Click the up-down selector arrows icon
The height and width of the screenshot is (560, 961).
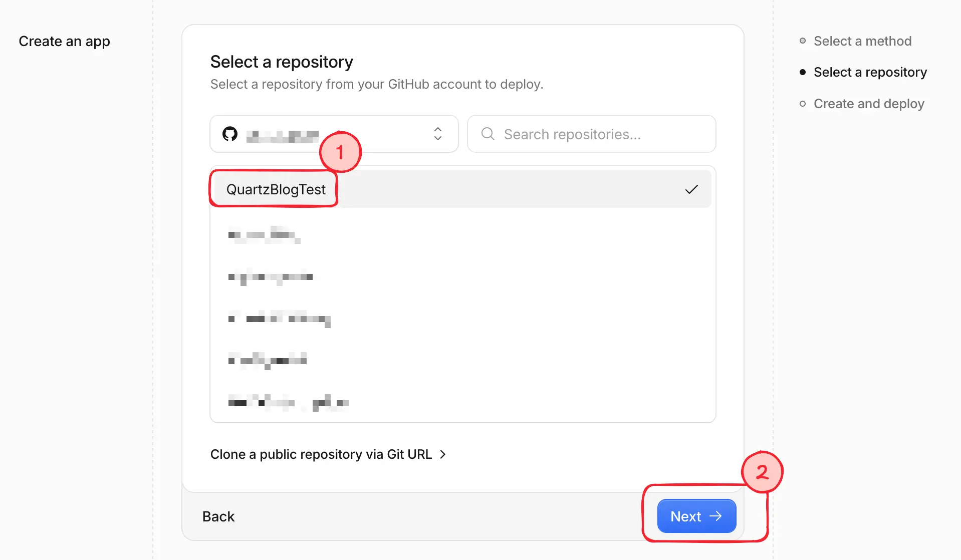point(438,134)
